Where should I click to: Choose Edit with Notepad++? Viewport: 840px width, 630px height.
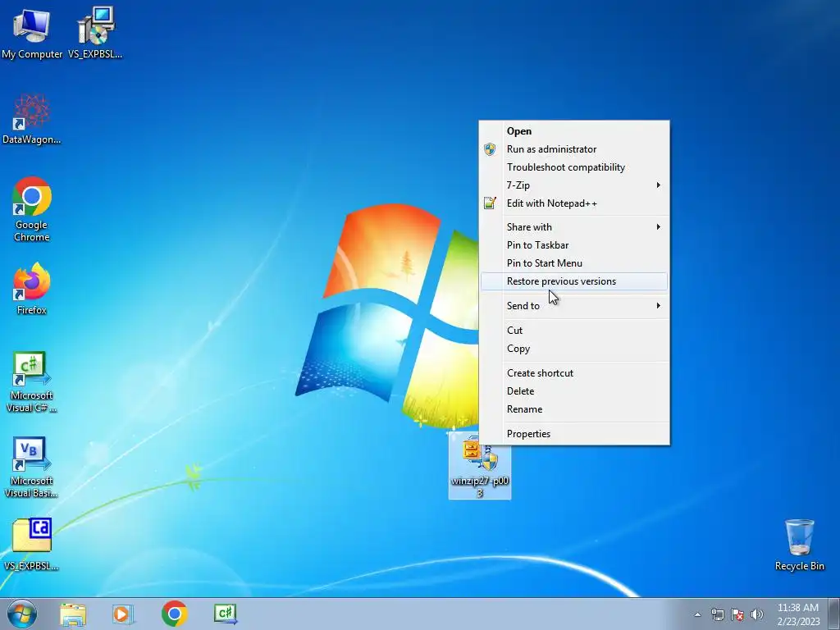(x=573, y=203)
